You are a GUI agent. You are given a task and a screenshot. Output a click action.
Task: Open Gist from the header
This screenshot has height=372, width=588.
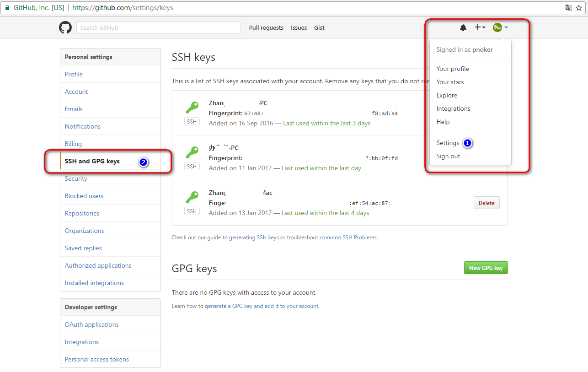[x=319, y=28]
